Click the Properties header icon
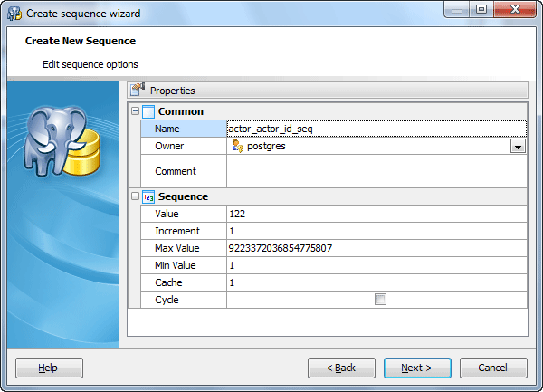The width and height of the screenshot is (543, 392). pos(138,90)
